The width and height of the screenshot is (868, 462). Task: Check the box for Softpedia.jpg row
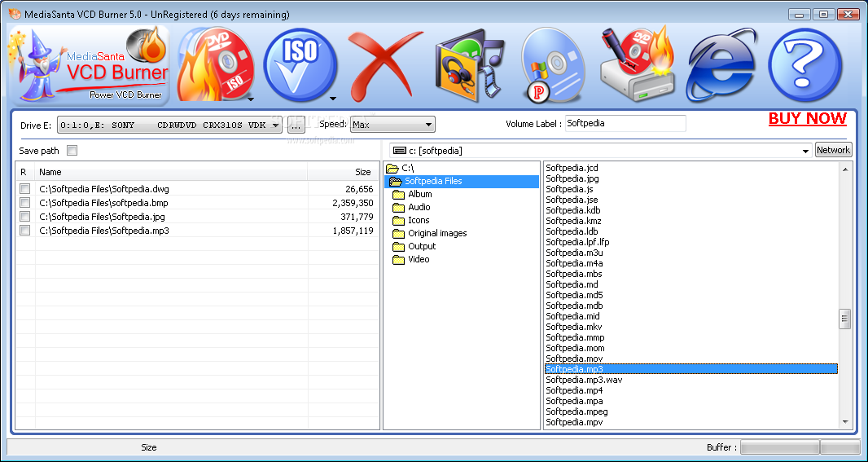25,217
